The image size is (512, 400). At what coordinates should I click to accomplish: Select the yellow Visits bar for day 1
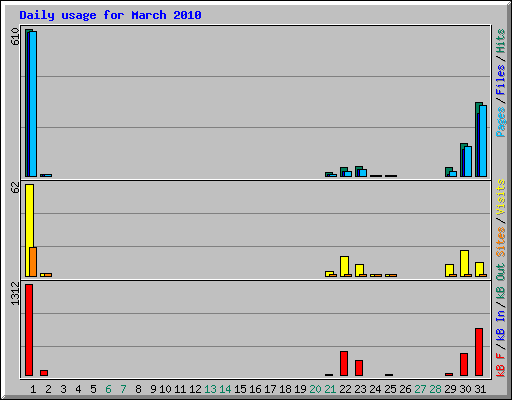pos(29,231)
